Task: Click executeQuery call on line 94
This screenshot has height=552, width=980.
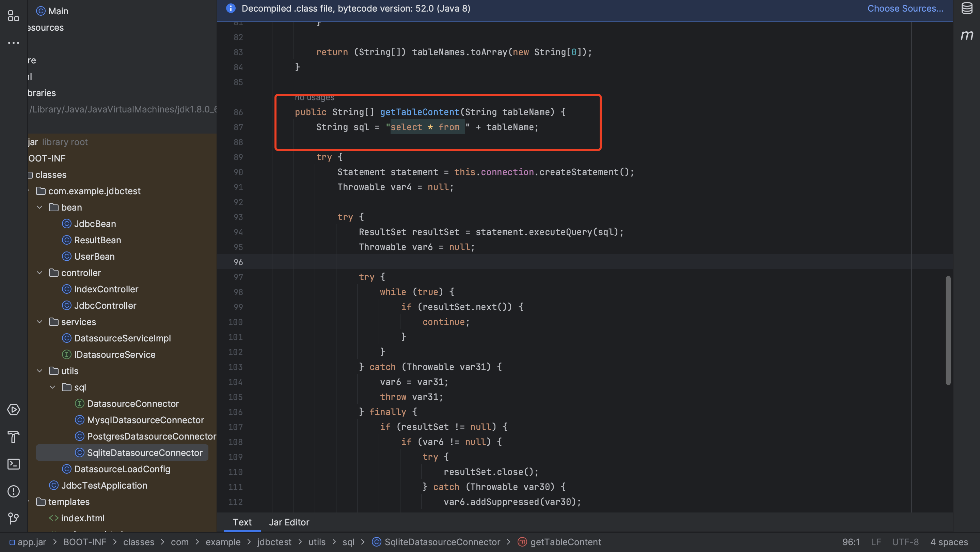Action: click(x=560, y=232)
